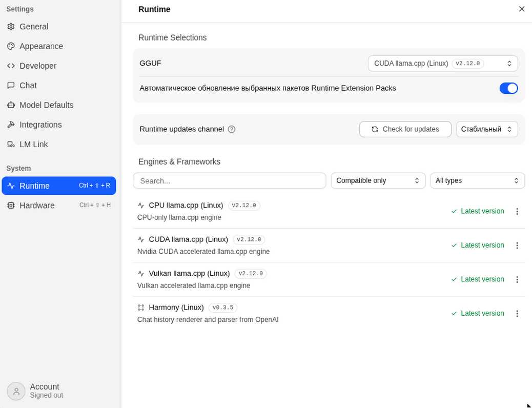Click the Model Defaults robot icon

click(x=11, y=105)
